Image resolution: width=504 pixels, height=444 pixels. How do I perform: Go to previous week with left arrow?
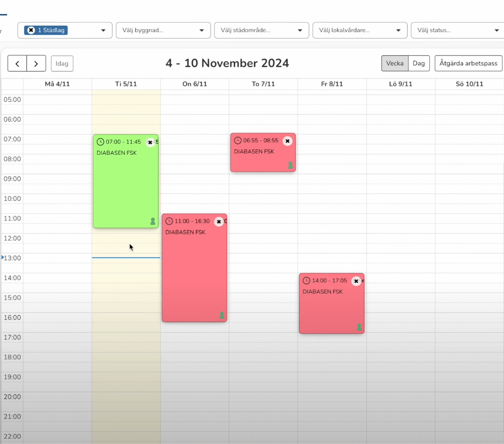(x=17, y=64)
